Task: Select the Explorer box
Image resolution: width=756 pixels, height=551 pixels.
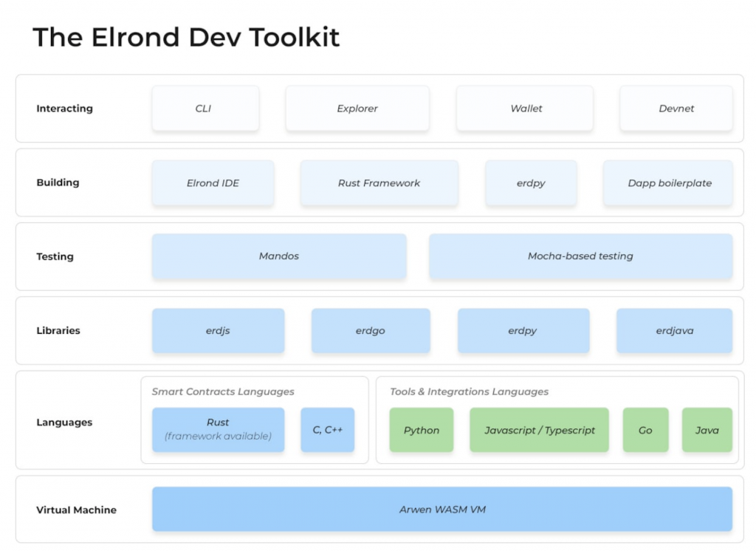Action: (x=357, y=109)
